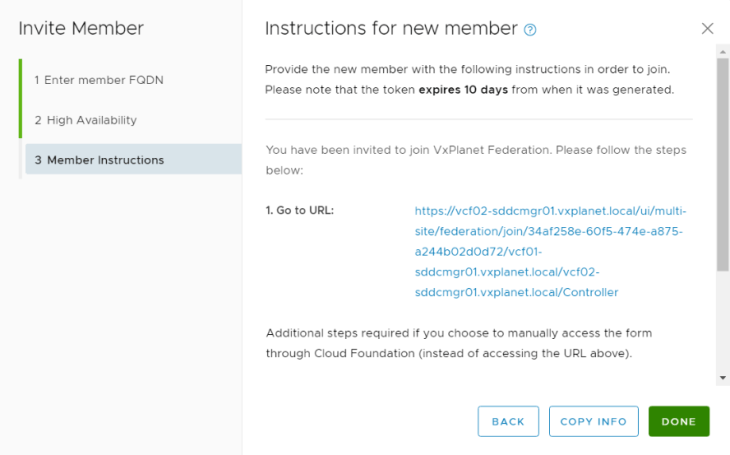This screenshot has height=455, width=730.
Task: Finish the wizard with DONE button
Action: (x=679, y=421)
